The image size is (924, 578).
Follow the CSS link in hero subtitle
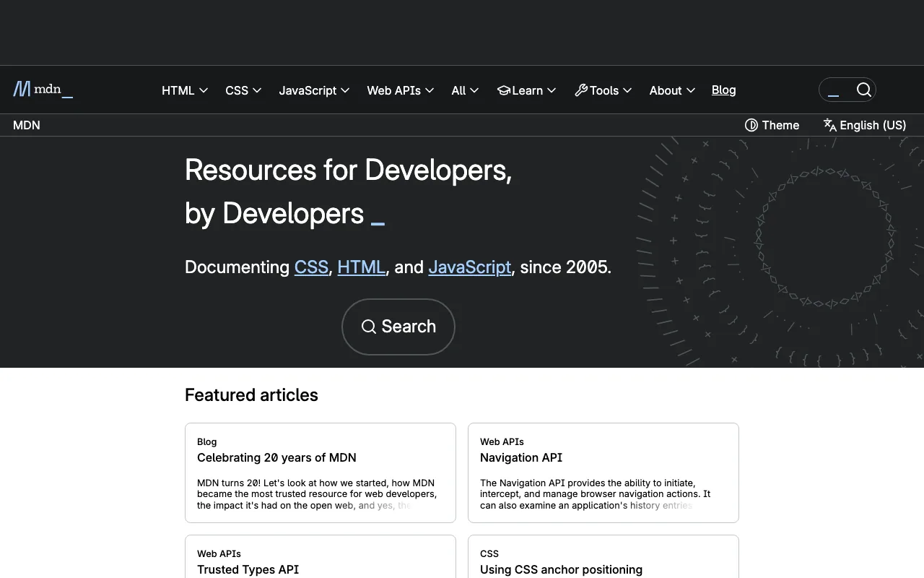[311, 267]
